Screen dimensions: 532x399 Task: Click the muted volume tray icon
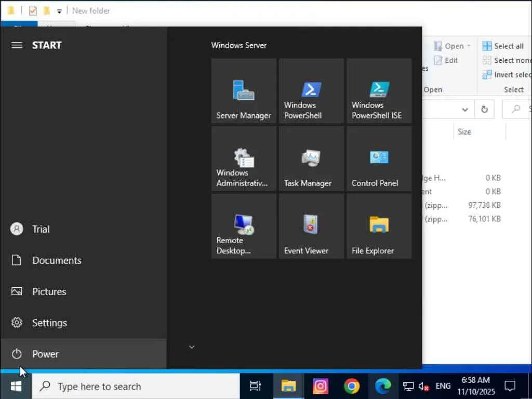[424, 386]
